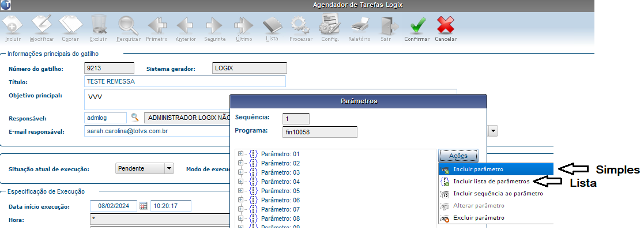
Task: Open the calendar picker for Data início
Action: point(143,206)
